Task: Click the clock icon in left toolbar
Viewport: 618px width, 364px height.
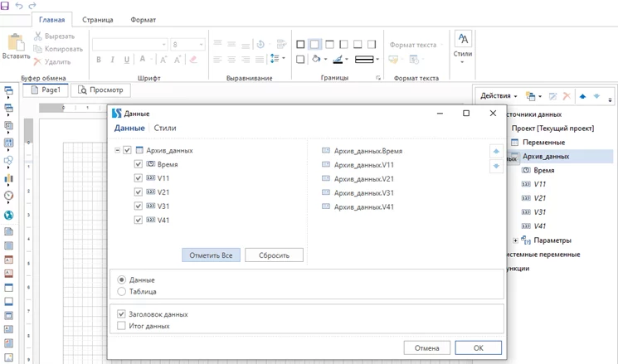Action: 9,196
